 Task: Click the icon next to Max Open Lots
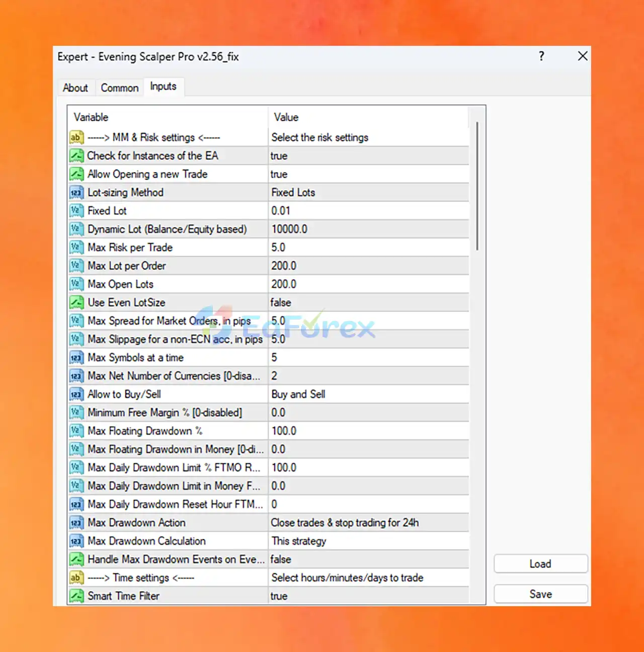76,284
